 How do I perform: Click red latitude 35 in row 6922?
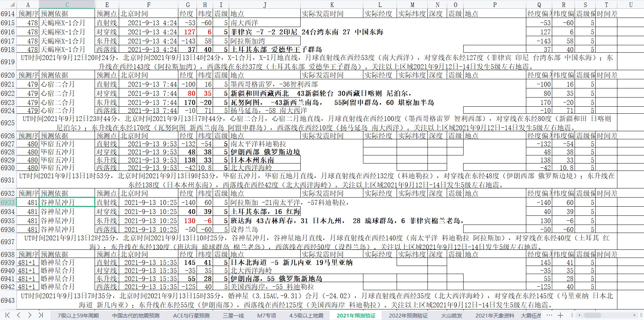[205, 93]
